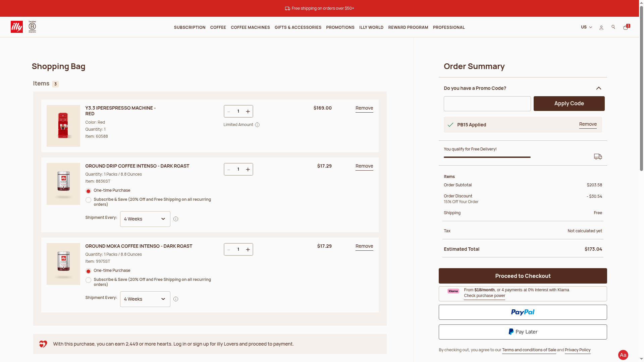Click the illy logo

[x=17, y=27]
